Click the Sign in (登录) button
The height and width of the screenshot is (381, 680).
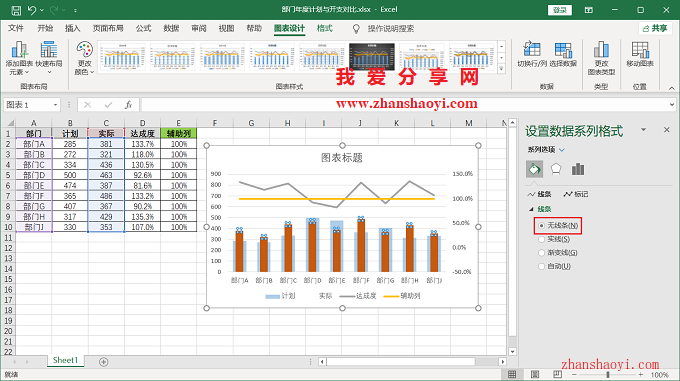point(560,10)
